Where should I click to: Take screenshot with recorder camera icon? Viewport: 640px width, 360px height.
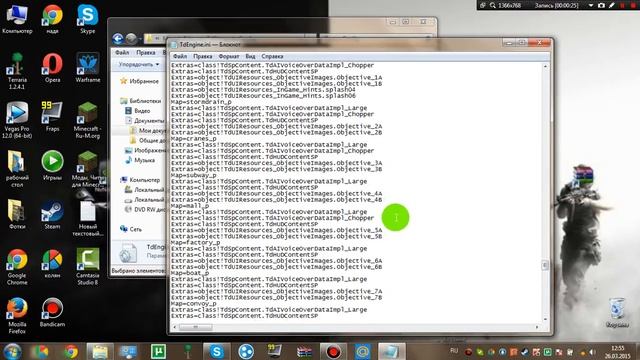(601, 5)
